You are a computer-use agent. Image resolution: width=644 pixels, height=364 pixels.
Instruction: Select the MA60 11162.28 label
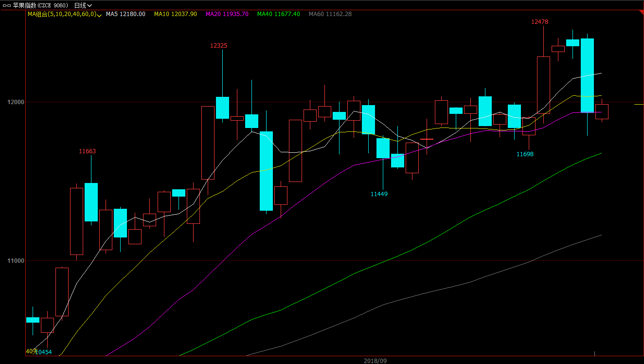pyautogui.click(x=330, y=14)
